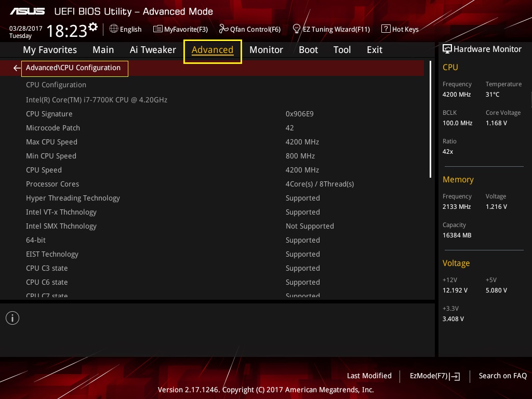Viewport: 532px width, 399px height.
Task: Click the +12V 12.192 V reading
Action: point(455,290)
